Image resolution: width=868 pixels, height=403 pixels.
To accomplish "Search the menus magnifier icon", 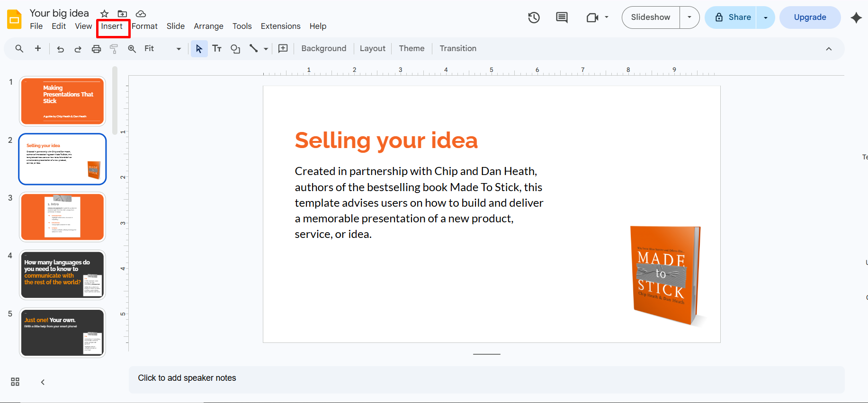I will 19,48.
